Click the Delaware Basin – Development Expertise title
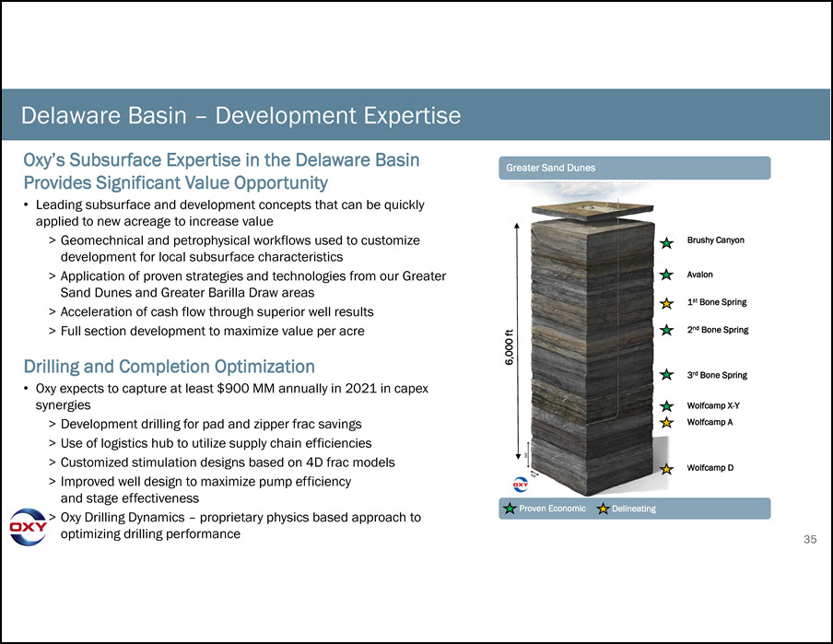This screenshot has width=833, height=644. 241,116
